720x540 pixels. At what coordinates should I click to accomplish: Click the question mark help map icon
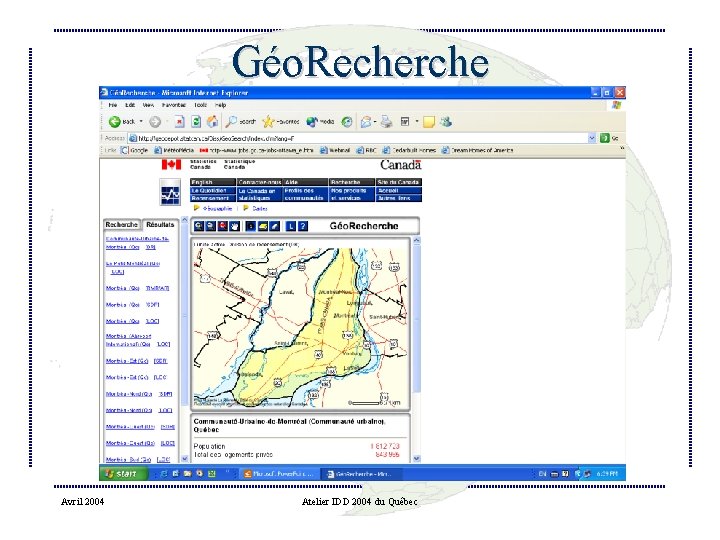tap(303, 226)
